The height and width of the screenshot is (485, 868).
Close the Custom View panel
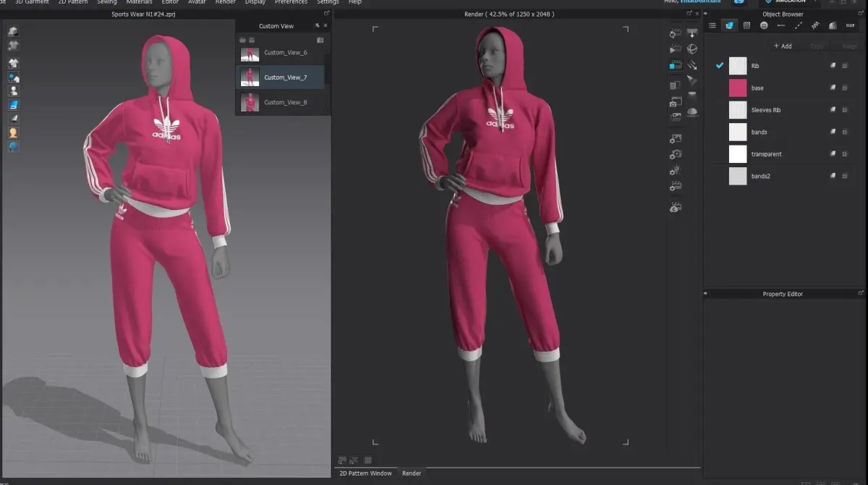pyautogui.click(x=325, y=26)
